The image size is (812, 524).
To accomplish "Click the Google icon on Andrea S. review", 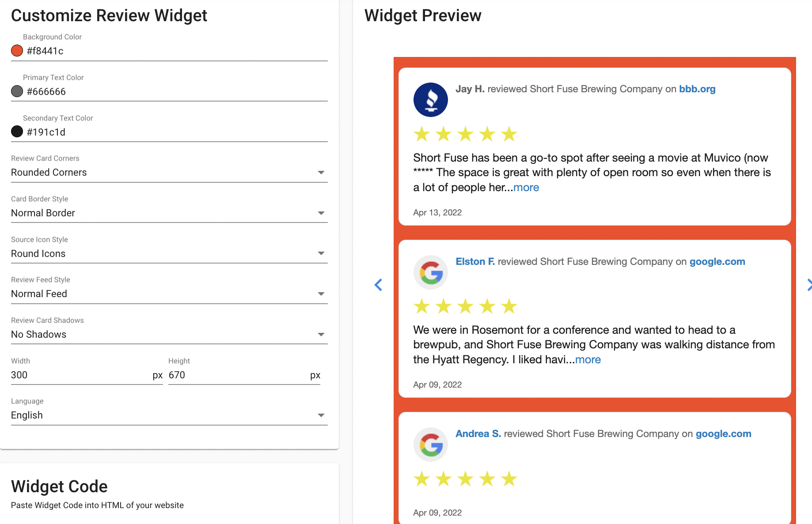I will (x=430, y=445).
